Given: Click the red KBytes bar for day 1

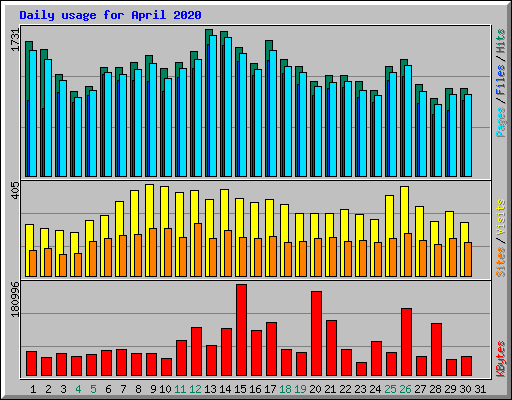Looking at the screenshot, I should (x=32, y=363).
